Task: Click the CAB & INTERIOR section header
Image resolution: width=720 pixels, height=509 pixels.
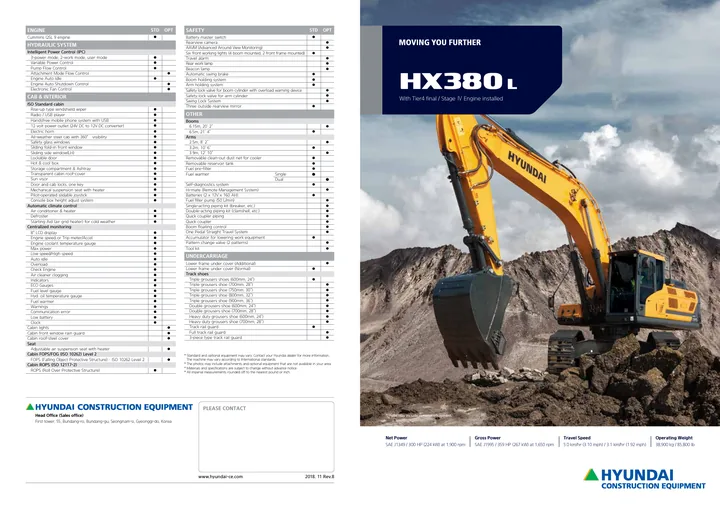Action: coord(101,97)
